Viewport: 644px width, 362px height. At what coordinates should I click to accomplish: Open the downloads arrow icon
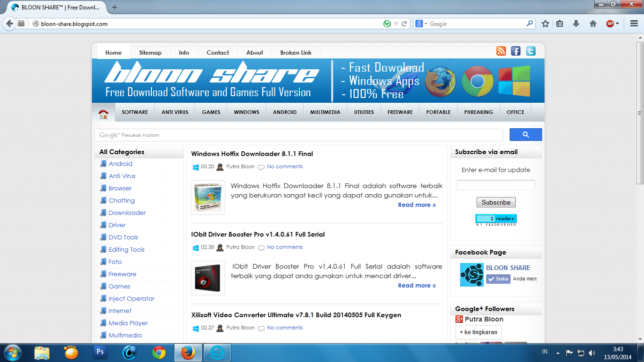576,24
